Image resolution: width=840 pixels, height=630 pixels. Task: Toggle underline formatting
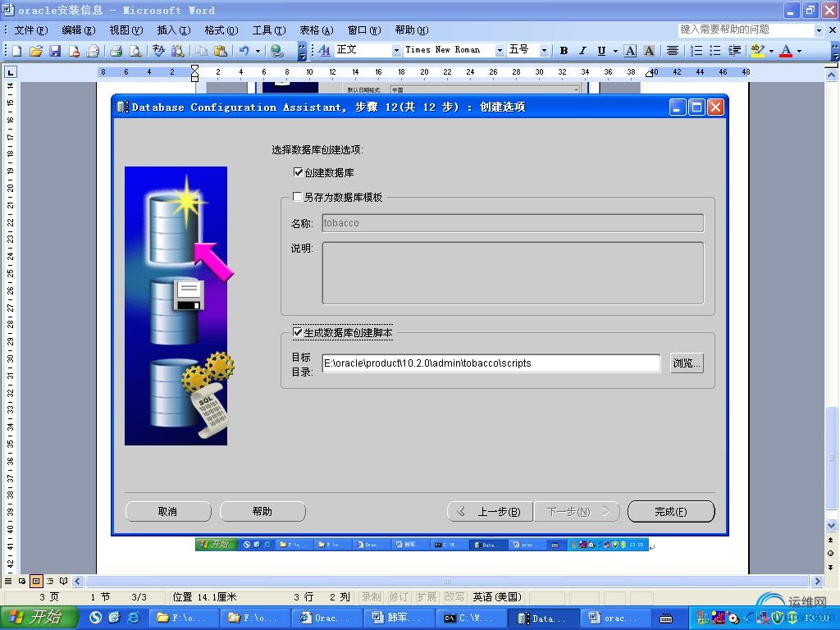coord(601,50)
